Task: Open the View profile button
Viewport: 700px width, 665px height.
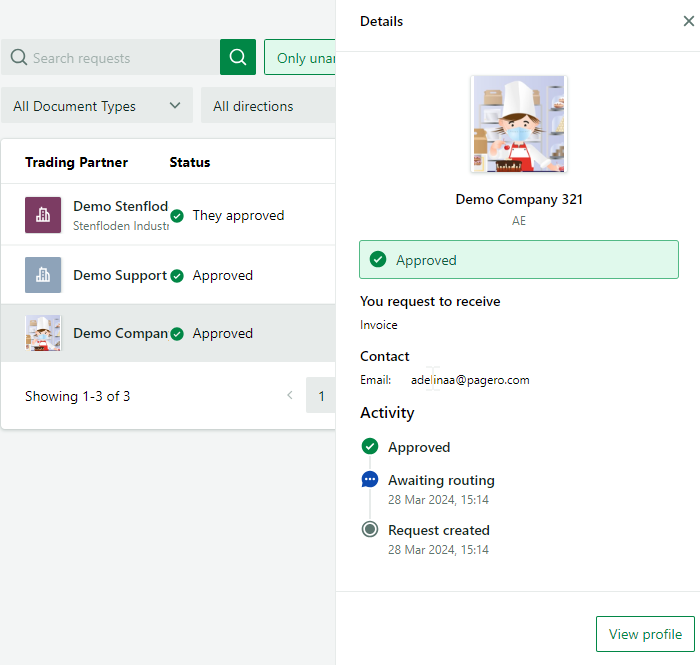Action: [x=645, y=634]
